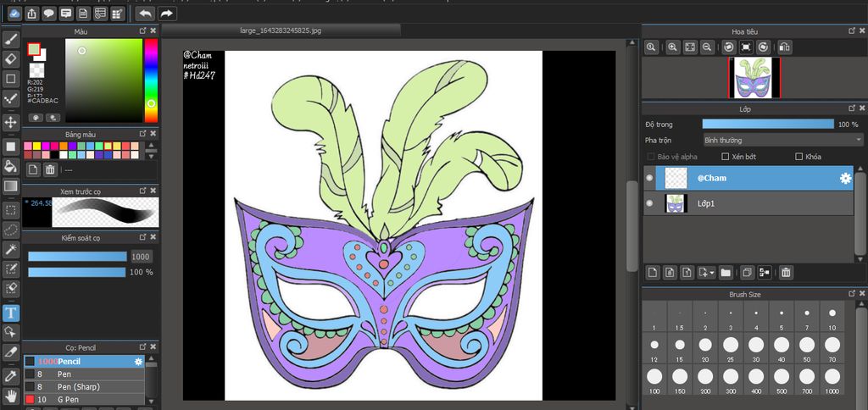
Task: Open @Cham layer settings gear
Action: coord(844,178)
